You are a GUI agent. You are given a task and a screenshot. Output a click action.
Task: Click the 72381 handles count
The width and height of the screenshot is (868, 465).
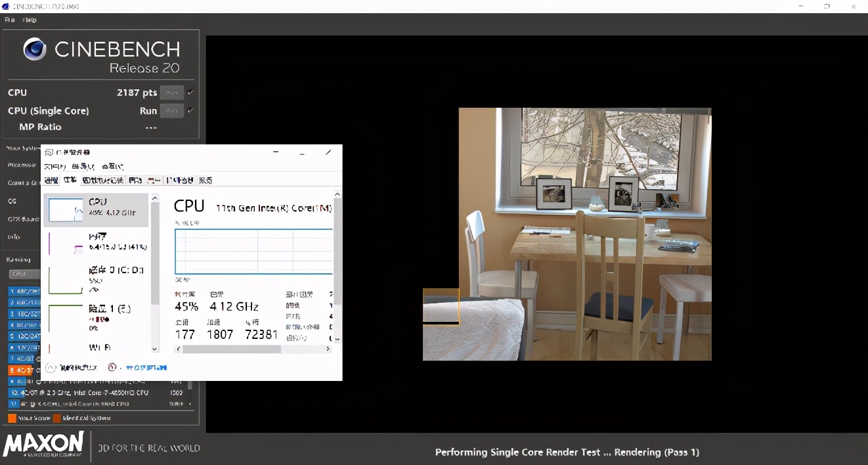tap(262, 334)
